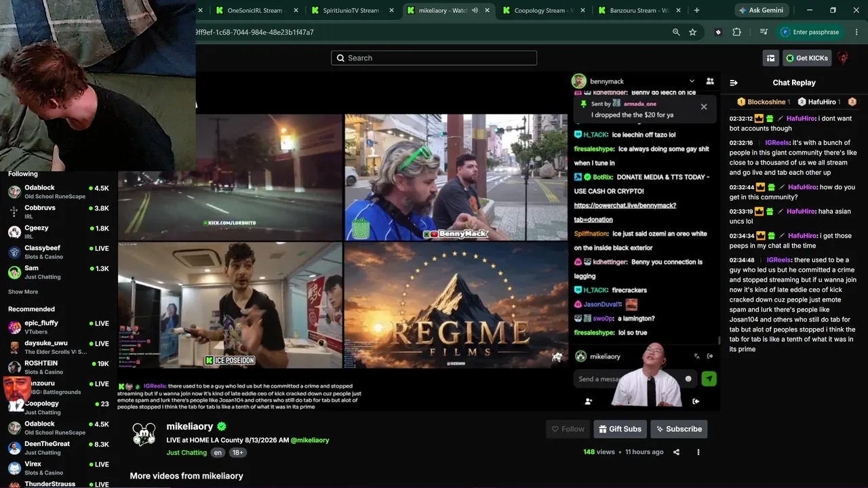Switch to the SpiritJunioTV Stream tab
Image resolution: width=868 pixels, height=488 pixels.
[351, 10]
